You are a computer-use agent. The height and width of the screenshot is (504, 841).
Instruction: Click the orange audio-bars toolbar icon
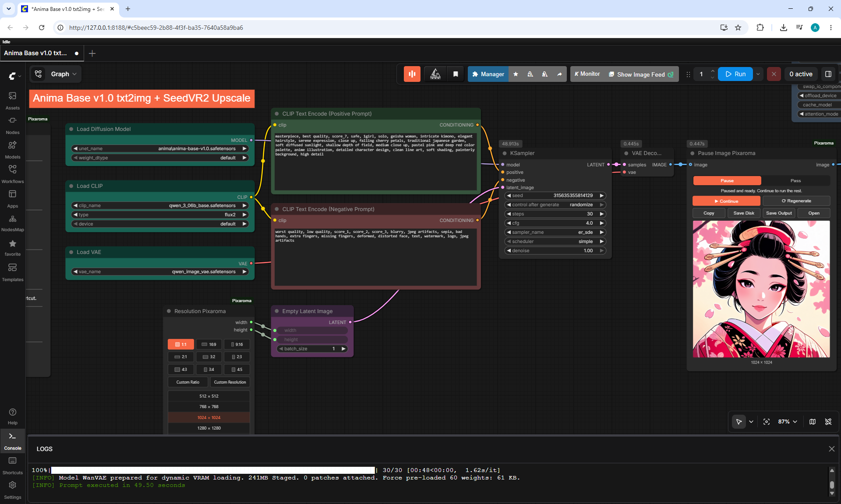coord(412,74)
